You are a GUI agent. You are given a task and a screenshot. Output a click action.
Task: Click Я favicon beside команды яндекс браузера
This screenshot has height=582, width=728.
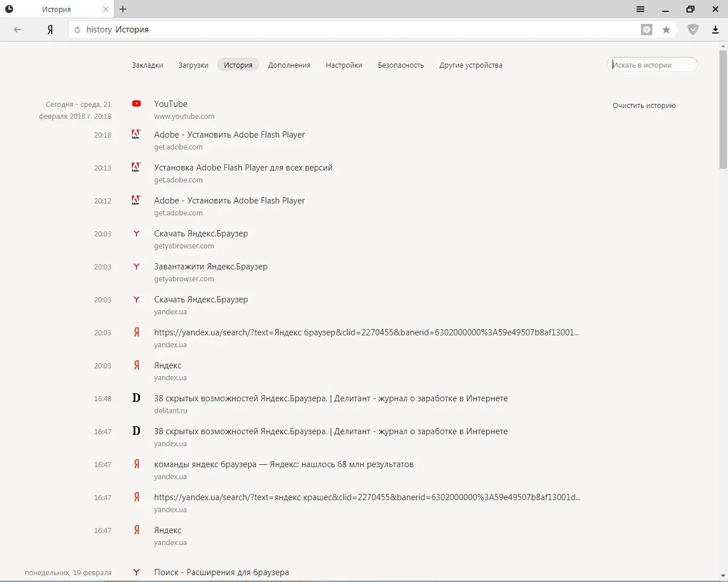[136, 464]
